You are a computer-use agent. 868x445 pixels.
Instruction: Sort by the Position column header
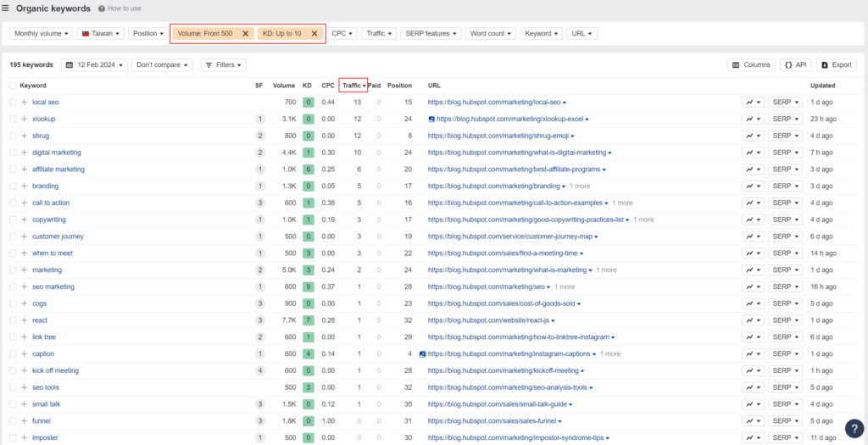(400, 86)
